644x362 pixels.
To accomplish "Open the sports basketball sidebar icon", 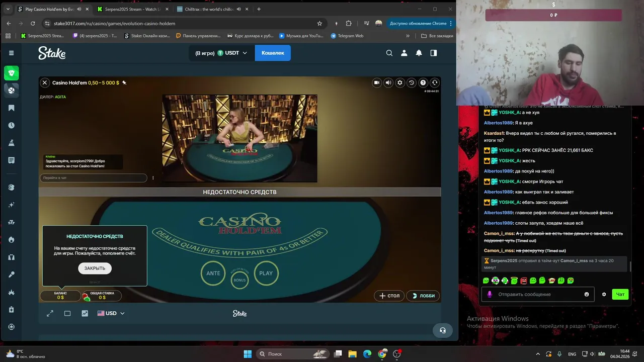I will [12, 90].
